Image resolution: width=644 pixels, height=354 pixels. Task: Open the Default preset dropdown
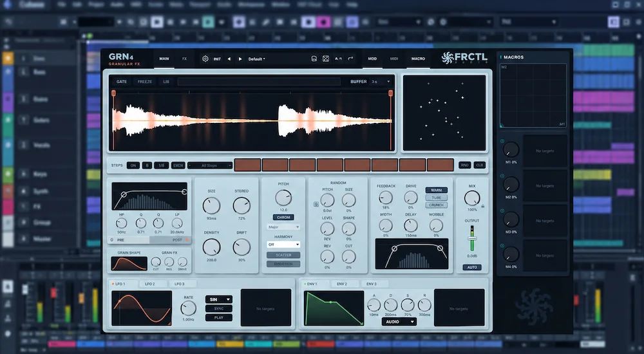pos(257,59)
